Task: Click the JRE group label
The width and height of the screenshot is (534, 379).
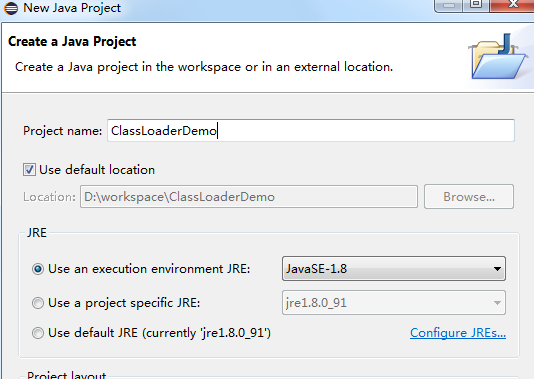Action: (x=37, y=233)
